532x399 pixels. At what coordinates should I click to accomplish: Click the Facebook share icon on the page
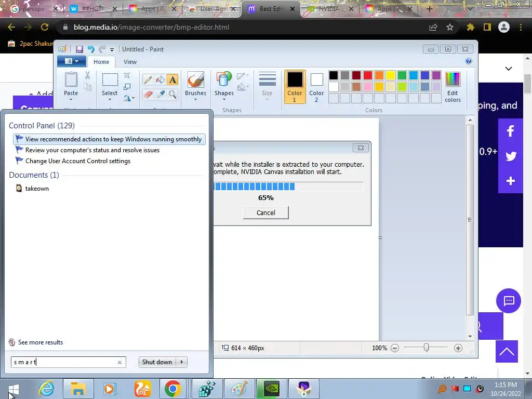510,131
